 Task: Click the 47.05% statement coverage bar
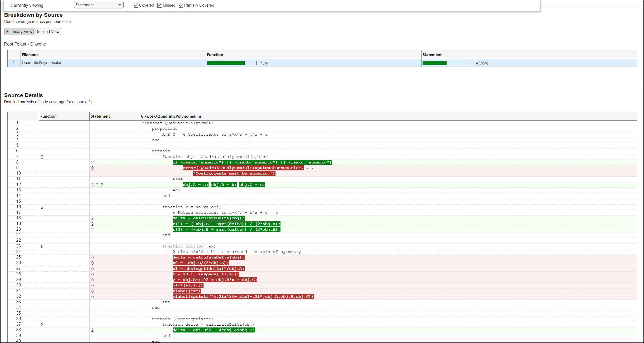tap(447, 63)
